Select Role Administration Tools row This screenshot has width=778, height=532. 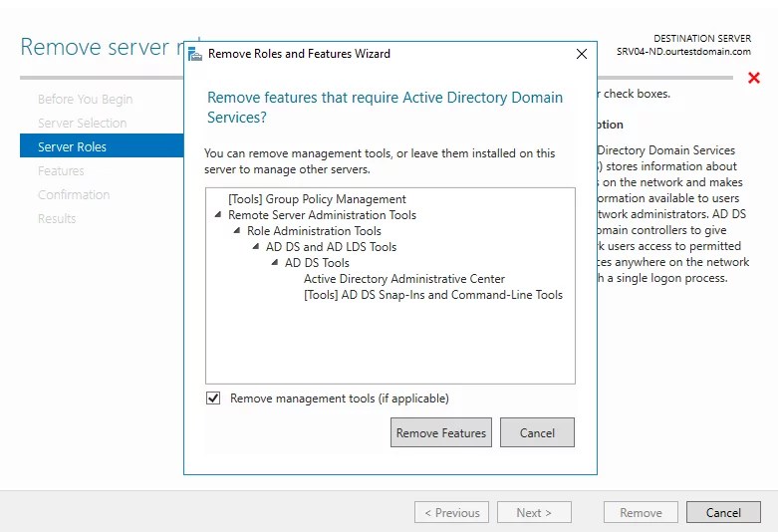tap(314, 231)
